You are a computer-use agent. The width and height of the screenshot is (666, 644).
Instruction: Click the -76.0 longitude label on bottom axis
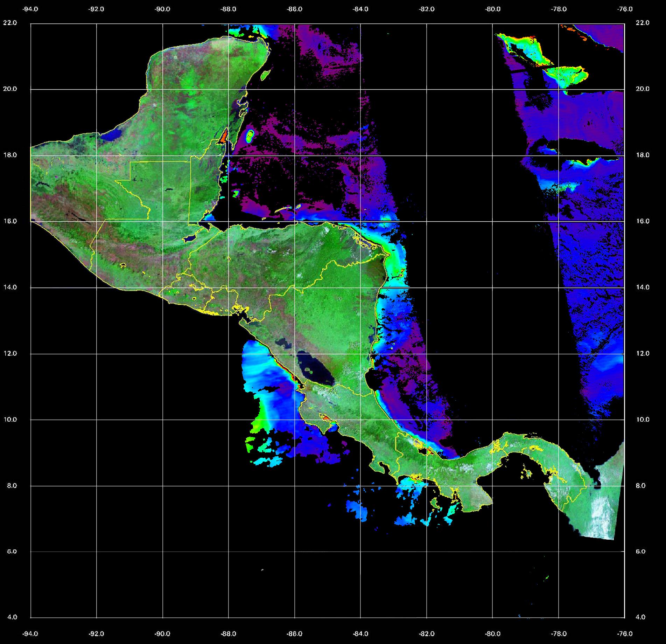point(625,634)
